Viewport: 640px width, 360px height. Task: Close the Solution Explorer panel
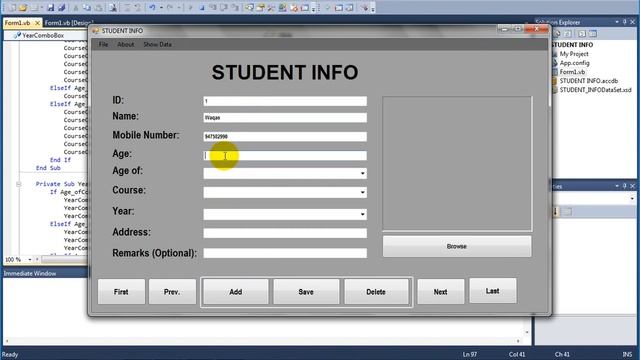point(633,22)
